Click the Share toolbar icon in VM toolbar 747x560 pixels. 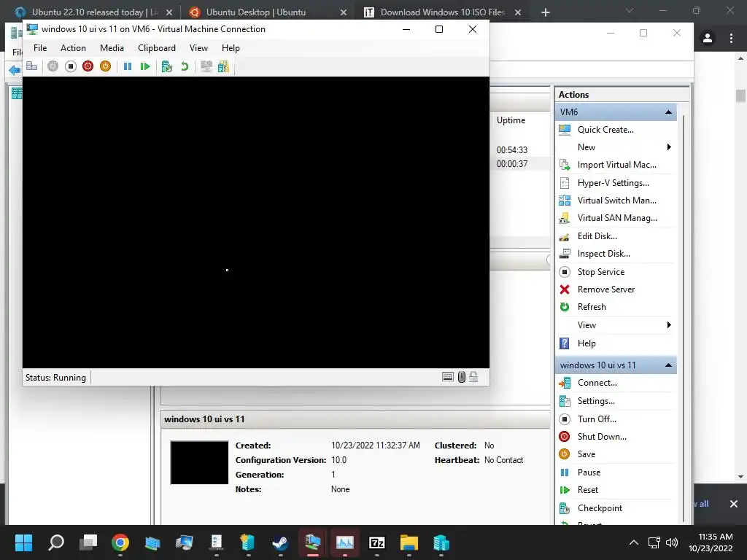(x=223, y=66)
